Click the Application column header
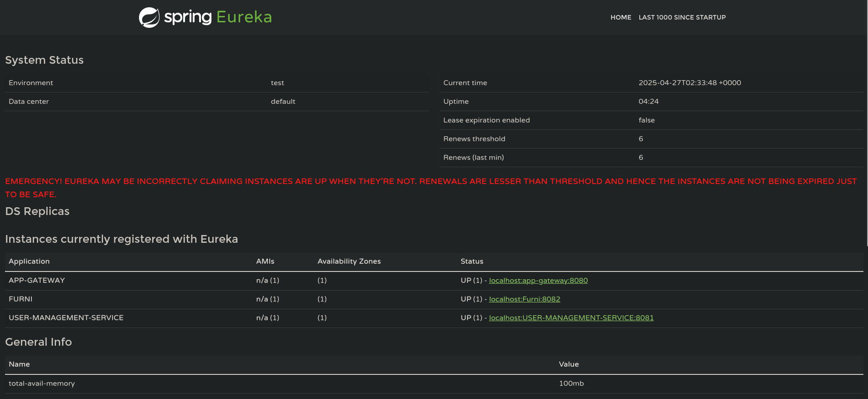The height and width of the screenshot is (399, 868). point(29,261)
